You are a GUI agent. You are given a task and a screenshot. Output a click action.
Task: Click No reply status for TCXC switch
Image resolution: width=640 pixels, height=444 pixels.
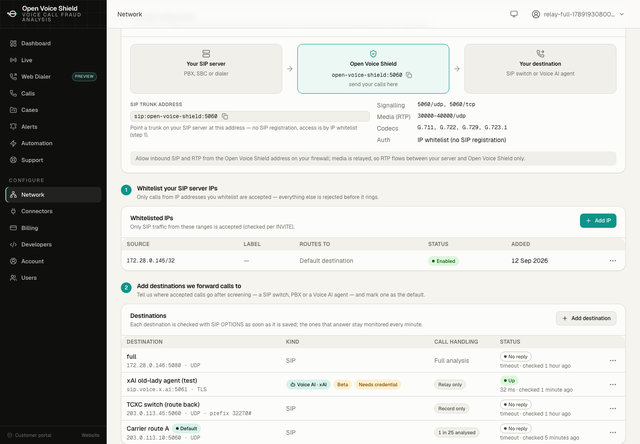[x=516, y=405]
